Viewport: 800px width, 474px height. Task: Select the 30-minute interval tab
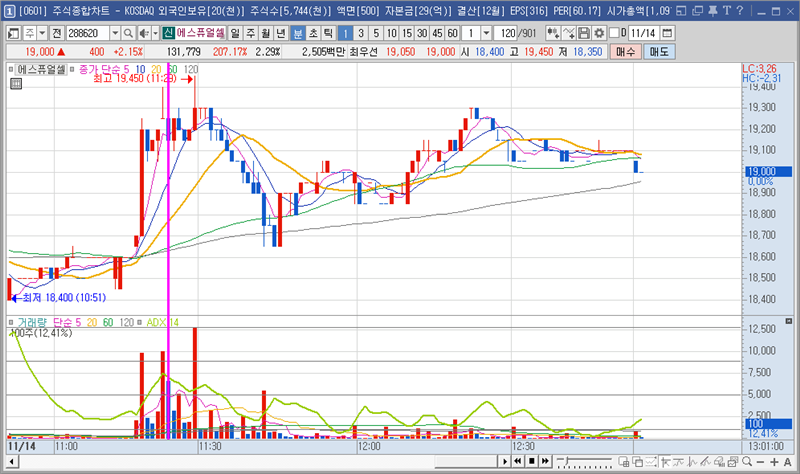pyautogui.click(x=421, y=32)
